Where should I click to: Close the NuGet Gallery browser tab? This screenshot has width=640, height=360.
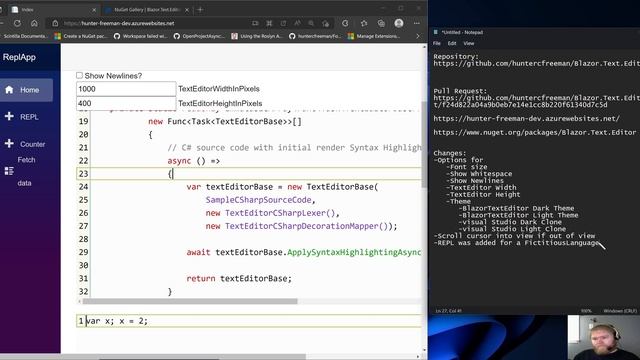[187, 10]
